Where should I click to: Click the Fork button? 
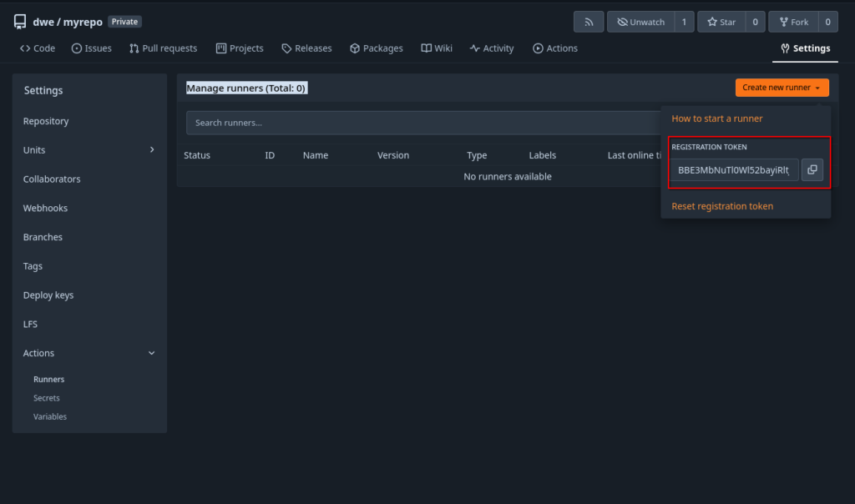(x=792, y=22)
